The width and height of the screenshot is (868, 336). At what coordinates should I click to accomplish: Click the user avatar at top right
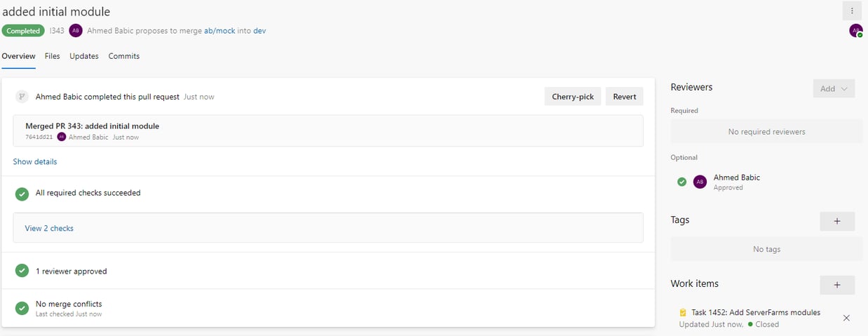855,30
